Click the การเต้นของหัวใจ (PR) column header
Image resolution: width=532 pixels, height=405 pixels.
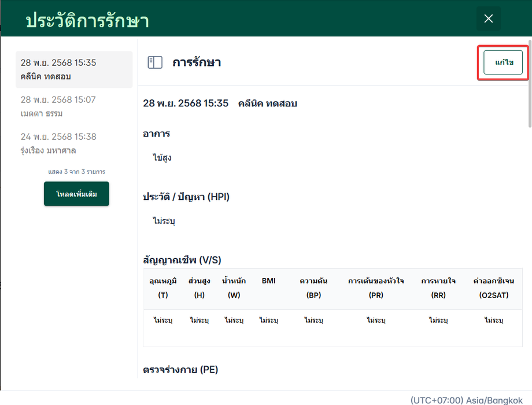click(376, 288)
